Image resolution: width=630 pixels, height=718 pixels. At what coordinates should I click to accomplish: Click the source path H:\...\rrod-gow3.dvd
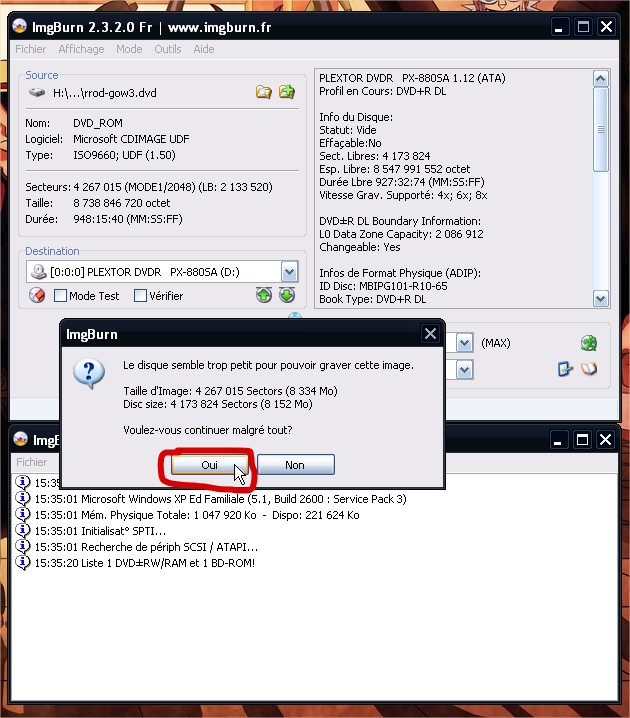coord(104,93)
